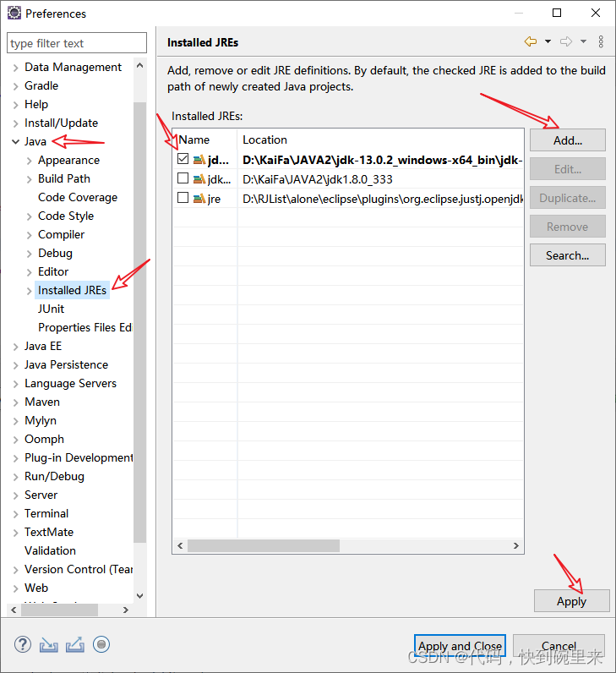Click the JRE icon in the jdk-13 row
The height and width of the screenshot is (673, 616).
[x=199, y=160]
